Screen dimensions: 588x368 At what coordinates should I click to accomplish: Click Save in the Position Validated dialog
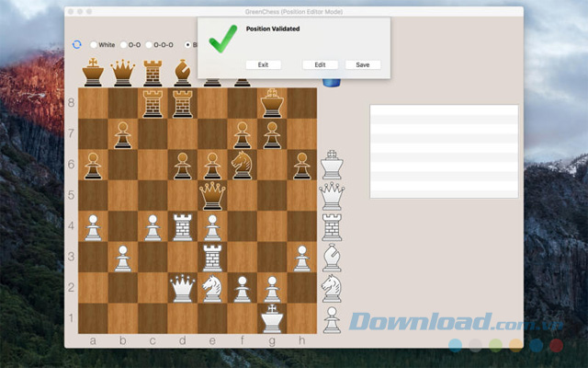[363, 64]
